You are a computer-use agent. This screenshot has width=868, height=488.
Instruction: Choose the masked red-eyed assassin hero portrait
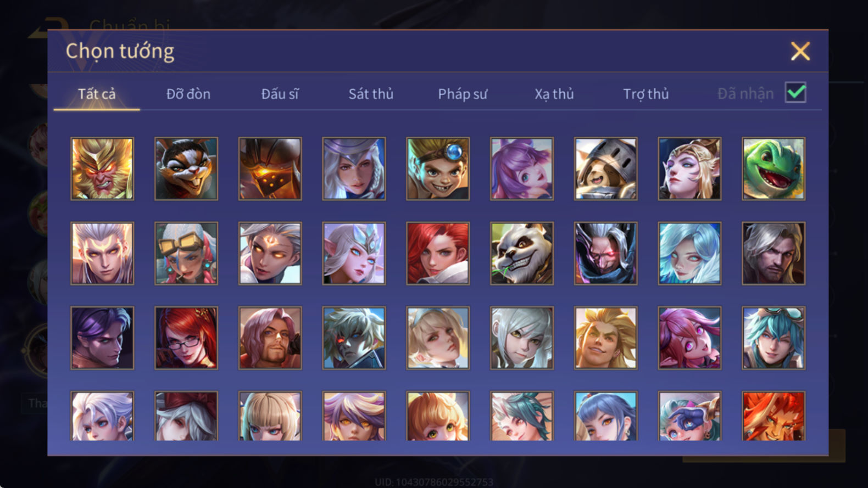(x=606, y=253)
